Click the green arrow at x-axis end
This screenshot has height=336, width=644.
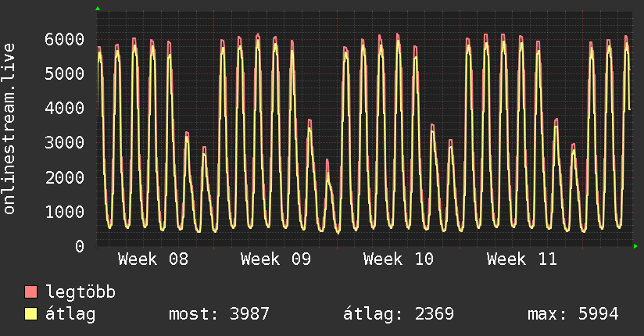[635, 246]
